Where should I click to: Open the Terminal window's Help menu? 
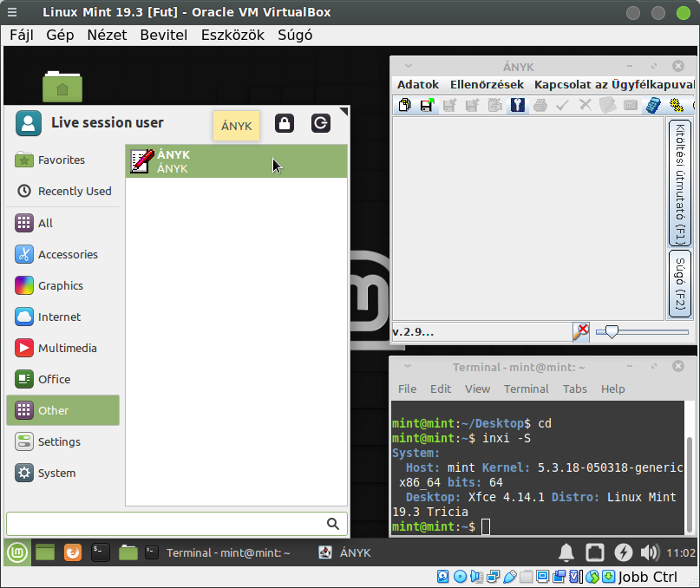[612, 389]
